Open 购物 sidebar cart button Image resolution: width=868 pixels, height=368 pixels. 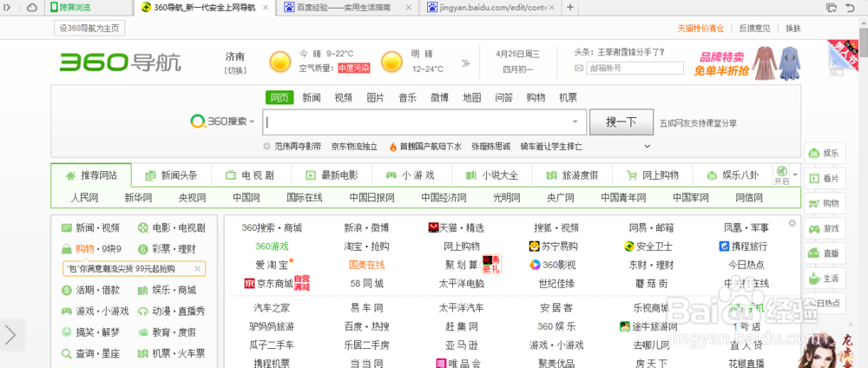(x=825, y=203)
